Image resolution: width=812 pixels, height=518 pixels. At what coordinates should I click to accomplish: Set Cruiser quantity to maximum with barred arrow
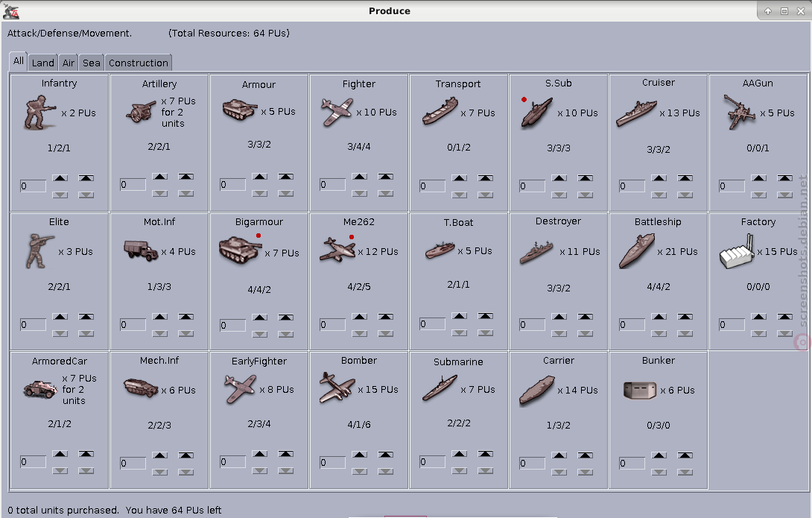(x=685, y=178)
